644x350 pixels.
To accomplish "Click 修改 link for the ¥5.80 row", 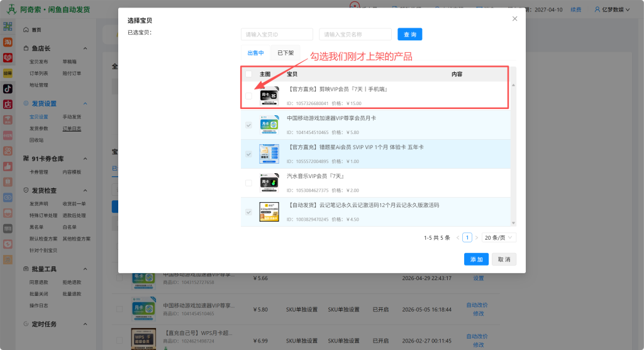I will [x=479, y=313].
